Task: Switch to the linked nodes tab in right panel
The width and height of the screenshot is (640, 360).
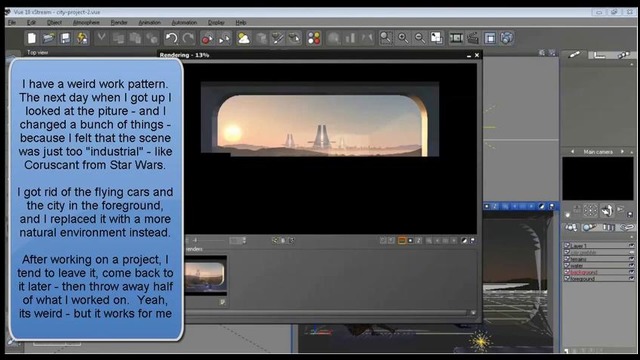Action: click(x=623, y=55)
